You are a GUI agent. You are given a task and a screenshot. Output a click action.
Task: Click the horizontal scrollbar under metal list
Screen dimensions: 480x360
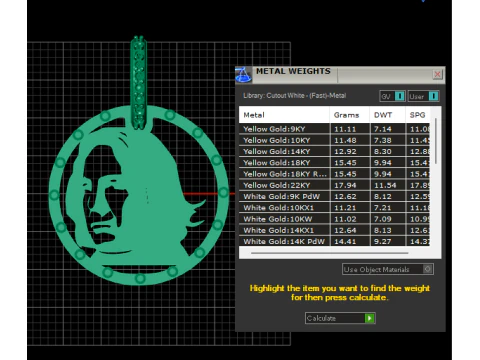(330, 253)
